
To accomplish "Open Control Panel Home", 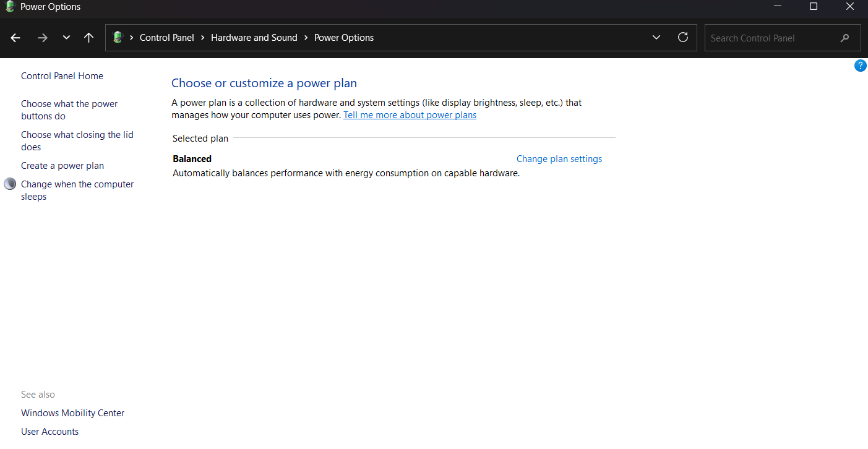I will (x=62, y=76).
